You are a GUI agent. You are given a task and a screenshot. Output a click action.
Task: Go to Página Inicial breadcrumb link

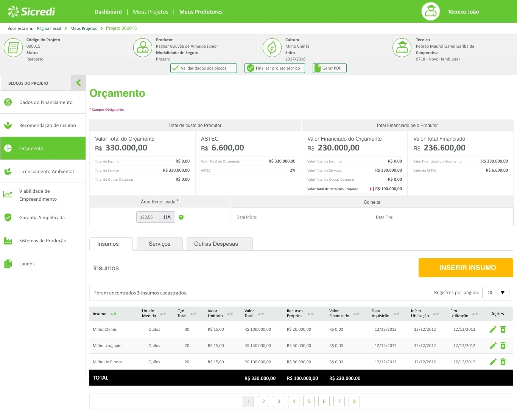49,28
